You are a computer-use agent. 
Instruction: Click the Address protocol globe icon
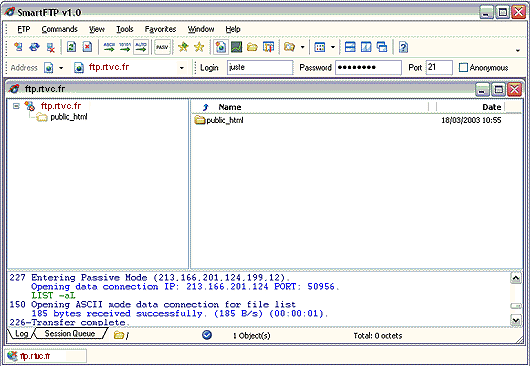pos(49,68)
